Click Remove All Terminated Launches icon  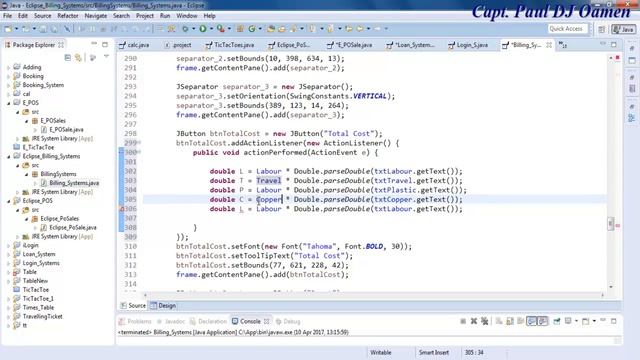(x=484, y=321)
